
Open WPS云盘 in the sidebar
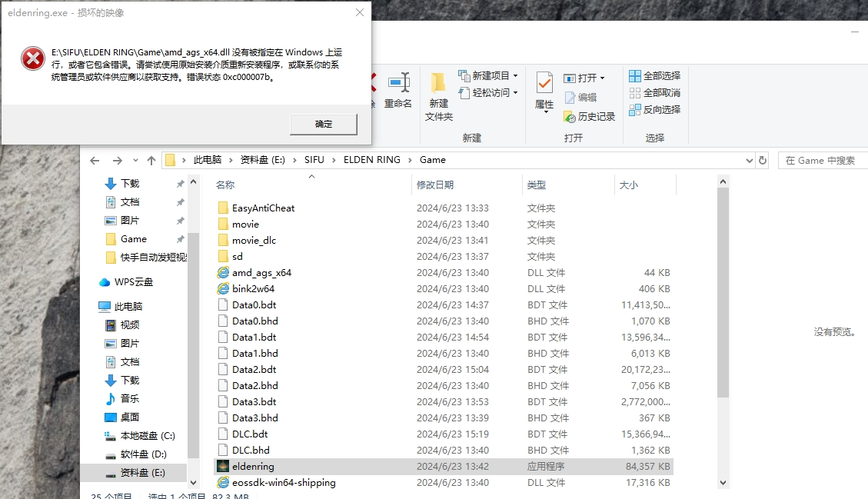[x=133, y=282]
